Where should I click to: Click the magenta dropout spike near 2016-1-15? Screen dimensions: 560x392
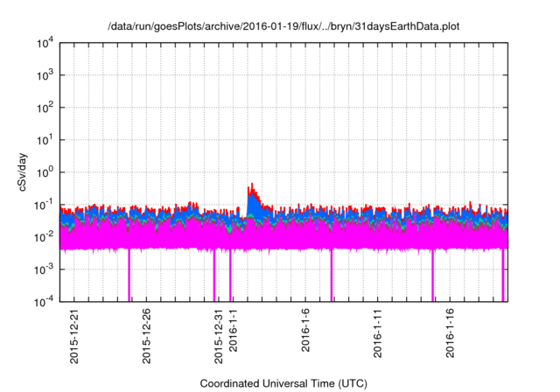pyautogui.click(x=432, y=275)
